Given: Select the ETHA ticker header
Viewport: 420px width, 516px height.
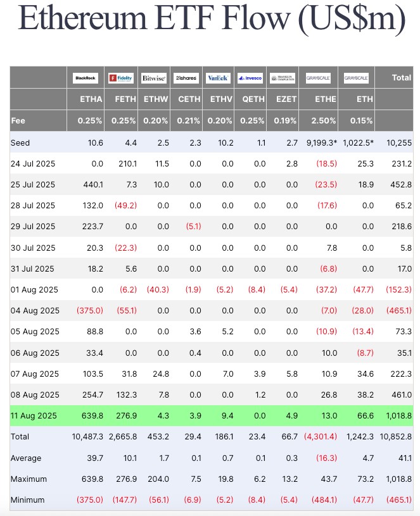Looking at the screenshot, I should coord(91,99).
